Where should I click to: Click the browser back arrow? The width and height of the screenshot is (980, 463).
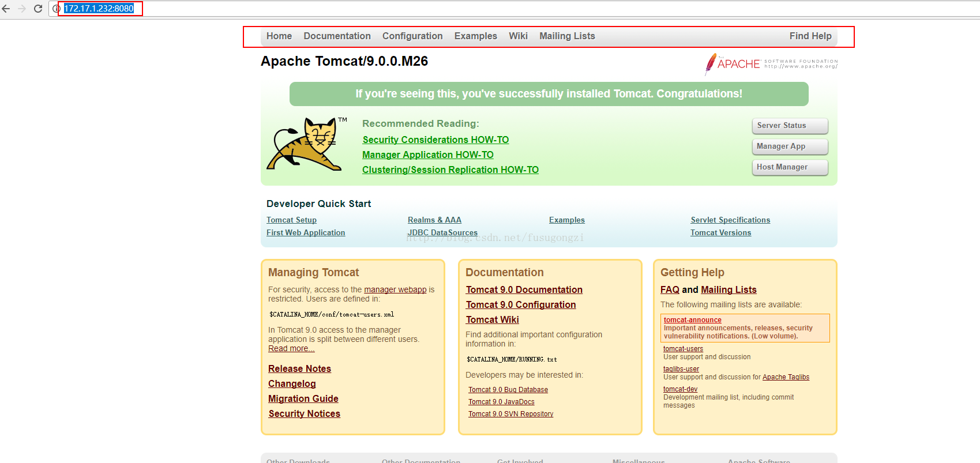[6, 9]
